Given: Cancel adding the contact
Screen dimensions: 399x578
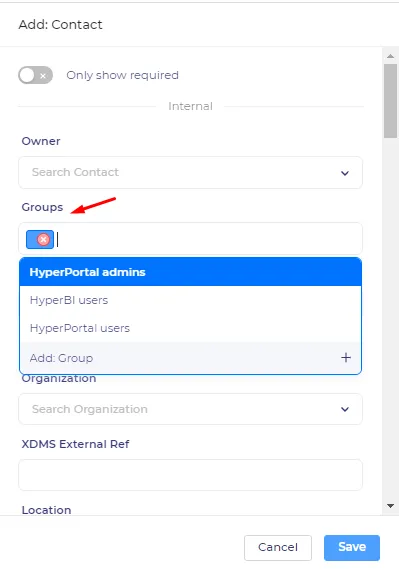Looking at the screenshot, I should click(278, 548).
